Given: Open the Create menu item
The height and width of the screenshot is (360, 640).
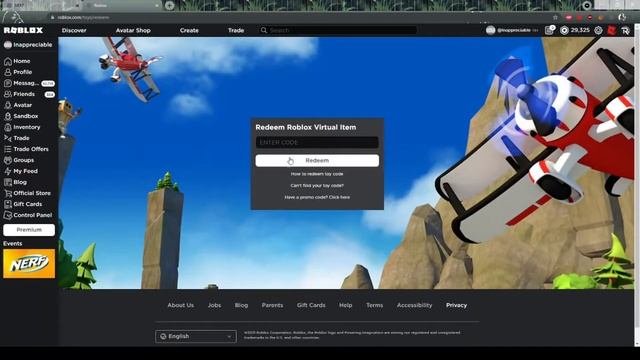Looking at the screenshot, I should 189,30.
